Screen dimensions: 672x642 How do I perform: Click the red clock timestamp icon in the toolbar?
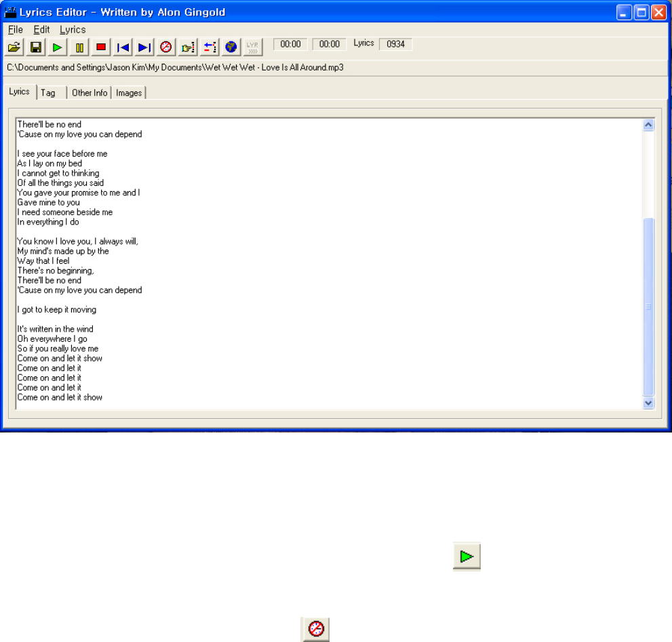166,47
